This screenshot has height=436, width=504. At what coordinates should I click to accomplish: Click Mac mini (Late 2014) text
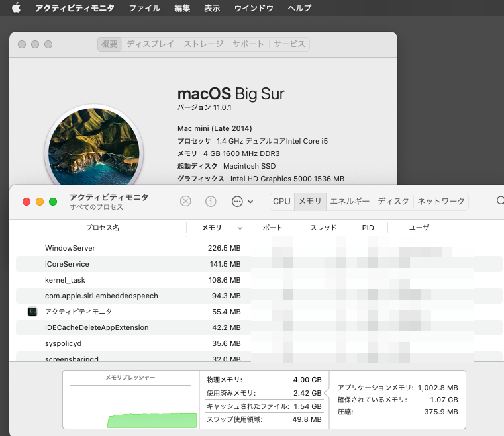tap(215, 128)
